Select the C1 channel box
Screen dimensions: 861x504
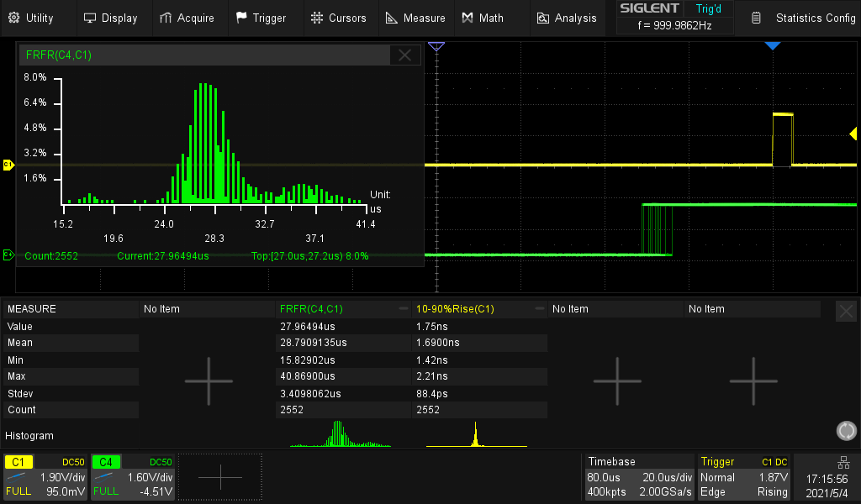click(45, 476)
